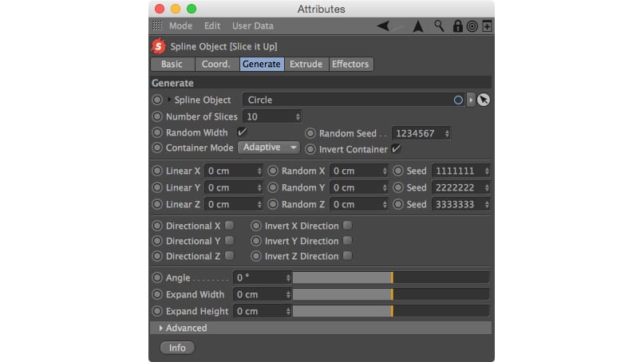The width and height of the screenshot is (644, 362).
Task: Click the back arrow navigation icon
Action: click(x=383, y=26)
